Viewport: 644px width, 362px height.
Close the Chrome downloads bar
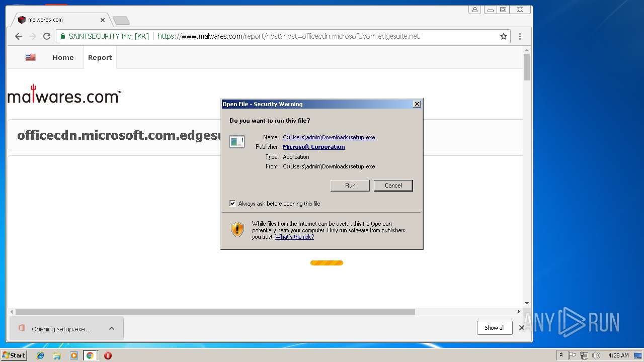521,328
